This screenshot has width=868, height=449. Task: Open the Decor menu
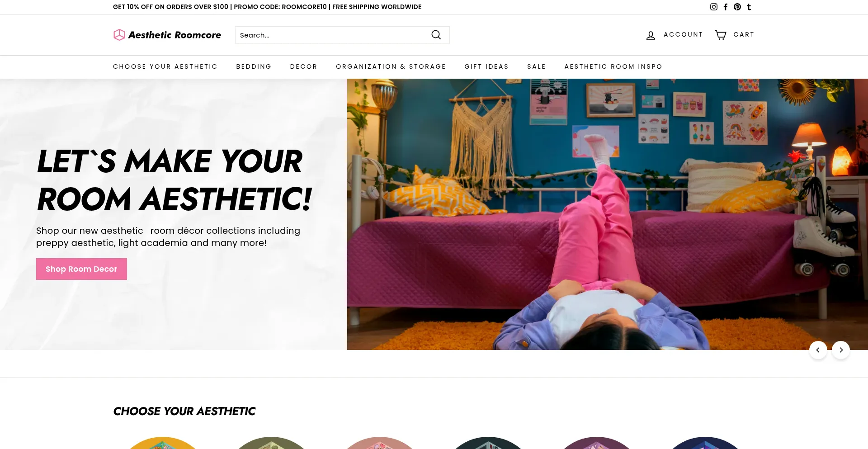pos(303,66)
